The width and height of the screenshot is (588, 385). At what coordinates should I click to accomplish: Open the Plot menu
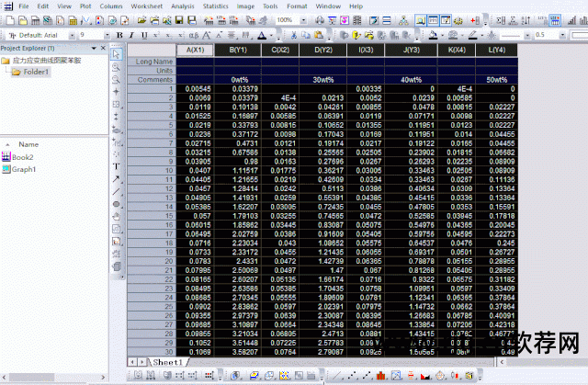(x=85, y=6)
